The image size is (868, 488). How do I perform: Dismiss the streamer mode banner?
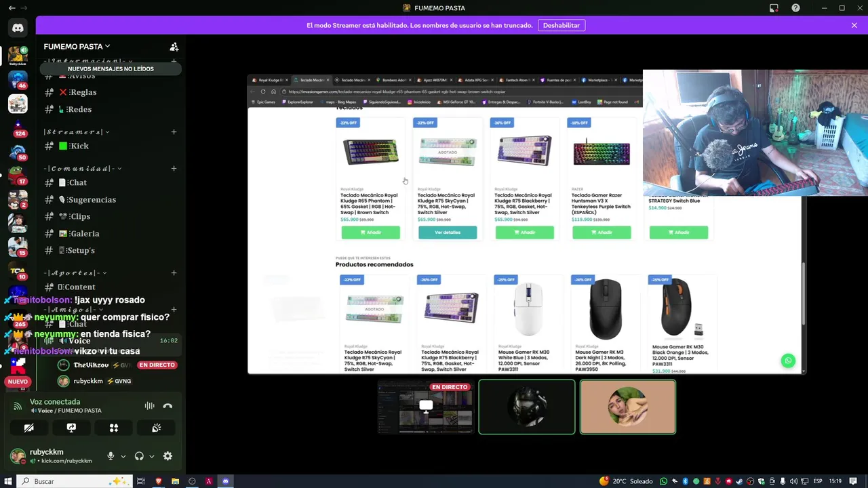[x=854, y=25]
